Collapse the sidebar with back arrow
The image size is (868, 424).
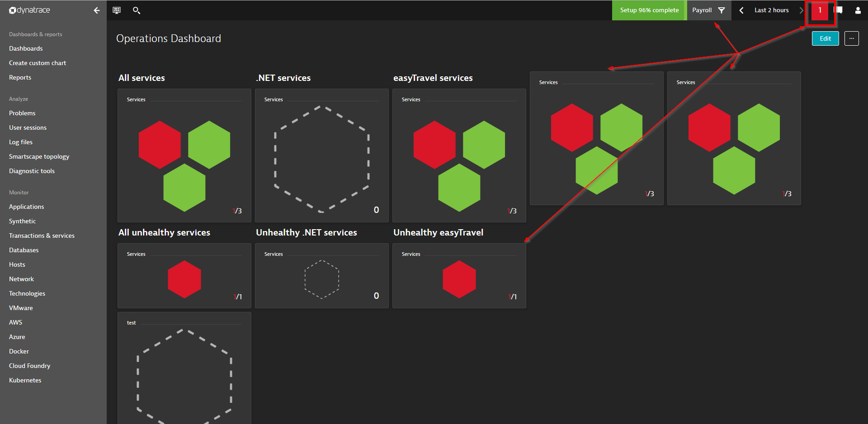pos(96,10)
